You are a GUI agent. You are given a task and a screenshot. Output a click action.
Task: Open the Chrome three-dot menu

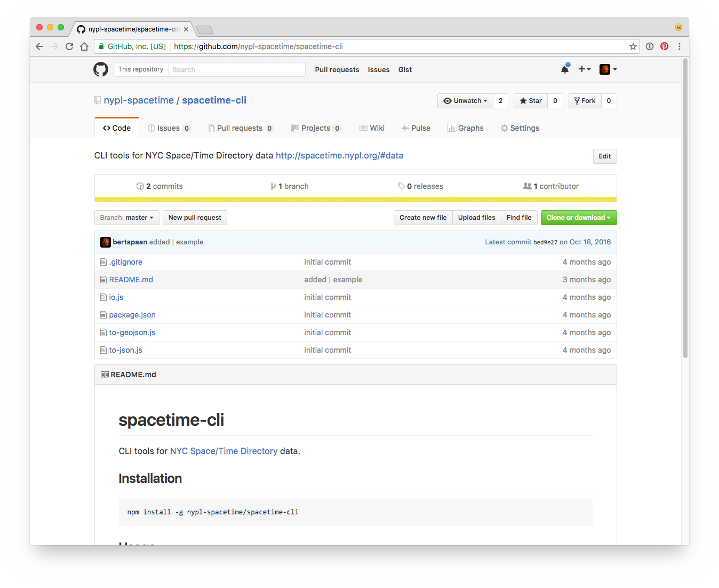pyautogui.click(x=680, y=46)
